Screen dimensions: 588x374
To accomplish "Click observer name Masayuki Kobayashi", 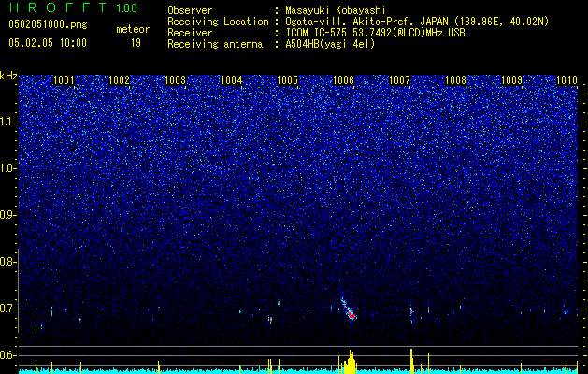I will click(336, 10).
